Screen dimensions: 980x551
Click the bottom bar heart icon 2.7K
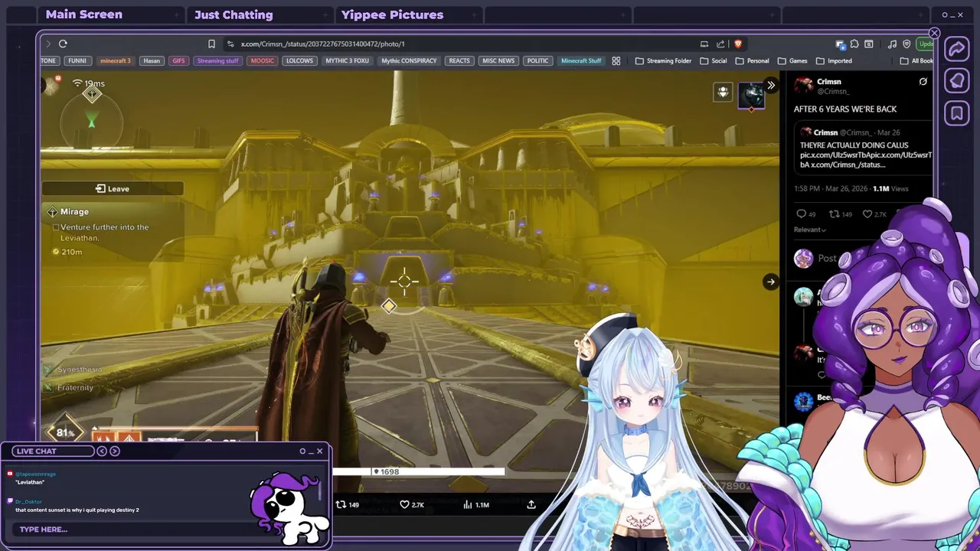(404, 504)
